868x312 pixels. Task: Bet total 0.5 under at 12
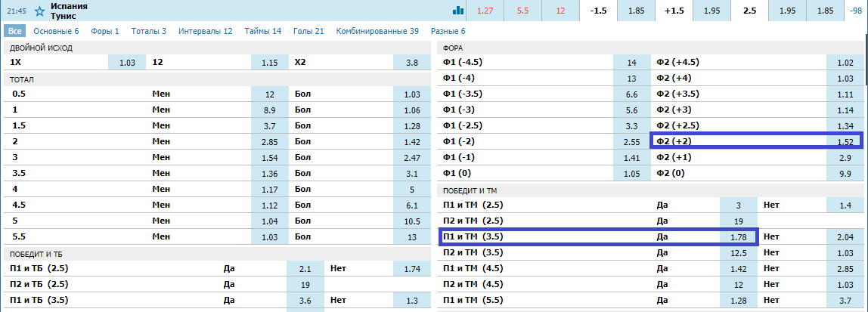click(x=270, y=94)
